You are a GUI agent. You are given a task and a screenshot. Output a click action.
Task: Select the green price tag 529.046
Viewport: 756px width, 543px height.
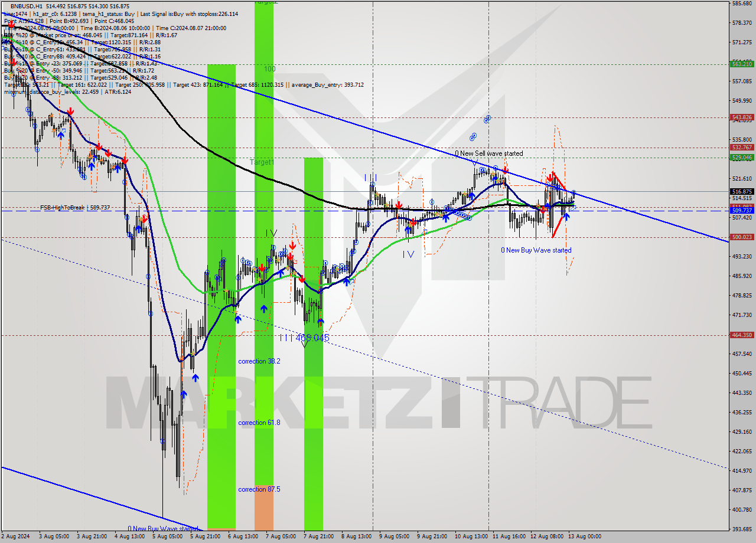[742, 157]
